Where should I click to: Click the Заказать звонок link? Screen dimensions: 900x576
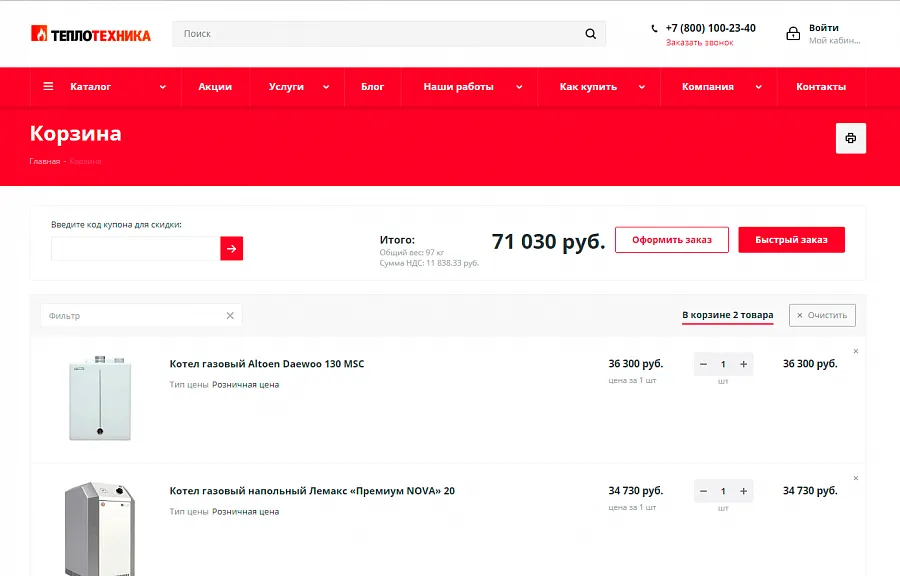(x=700, y=42)
